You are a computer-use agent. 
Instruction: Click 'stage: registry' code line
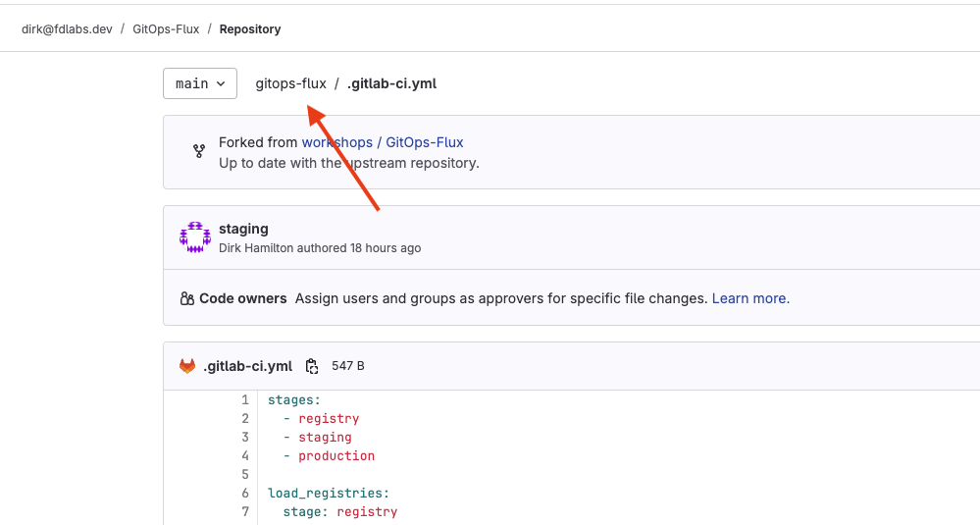click(x=340, y=512)
